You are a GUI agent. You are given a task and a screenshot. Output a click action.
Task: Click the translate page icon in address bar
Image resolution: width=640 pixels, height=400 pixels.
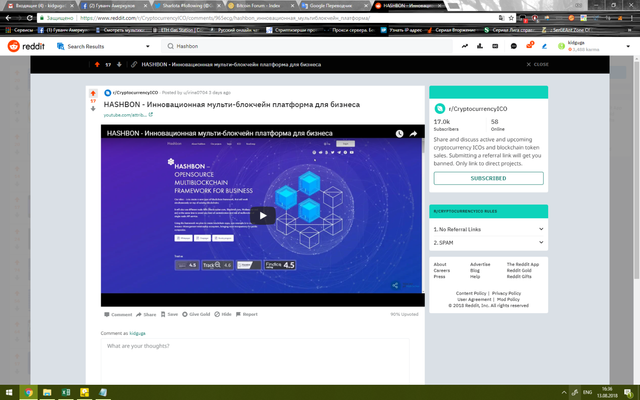(x=502, y=18)
